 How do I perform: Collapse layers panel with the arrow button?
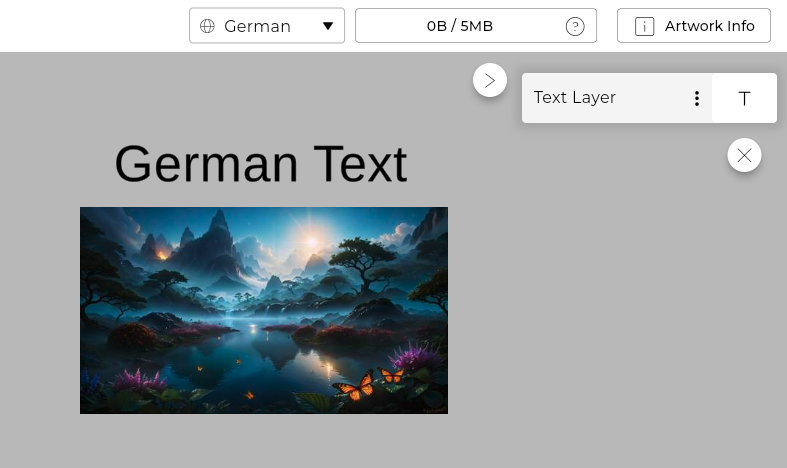pos(490,80)
